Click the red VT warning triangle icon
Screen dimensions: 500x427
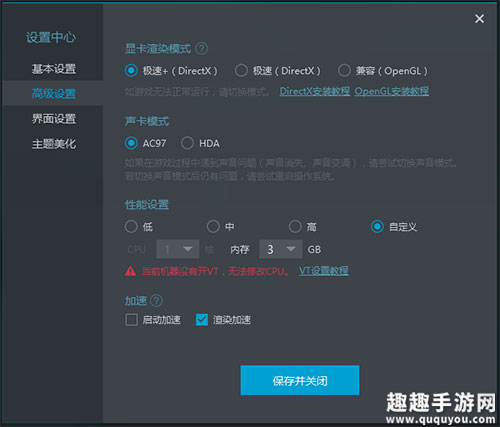click(130, 271)
